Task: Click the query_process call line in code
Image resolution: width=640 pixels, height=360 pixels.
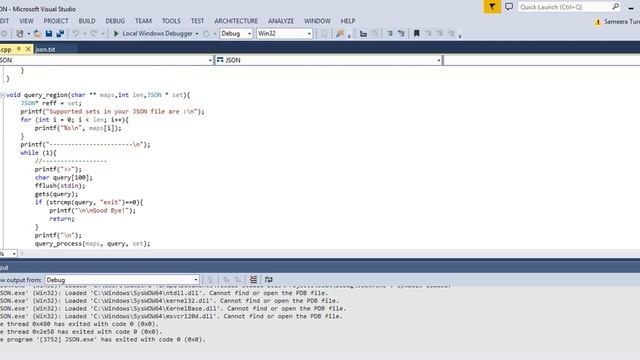Action: pyautogui.click(x=93, y=244)
